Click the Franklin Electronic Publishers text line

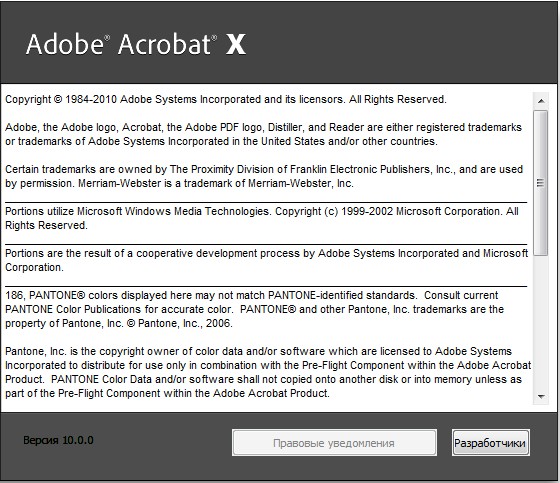click(264, 169)
